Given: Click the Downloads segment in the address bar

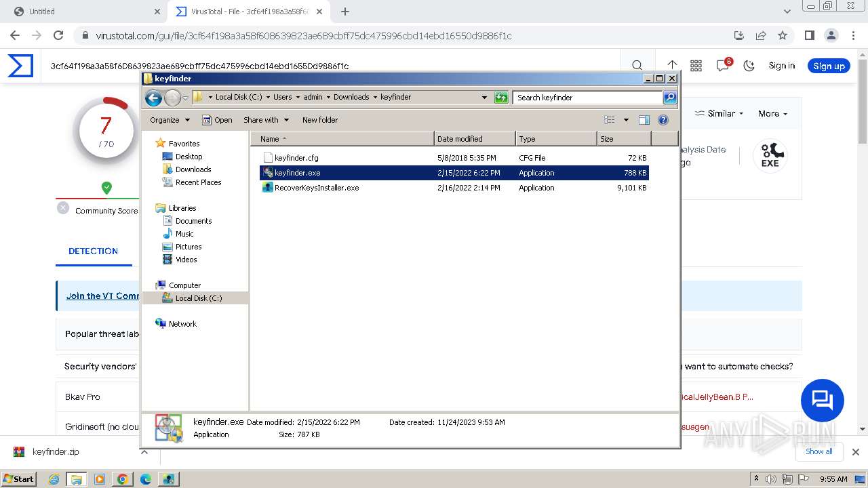Looking at the screenshot, I should click(x=351, y=98).
